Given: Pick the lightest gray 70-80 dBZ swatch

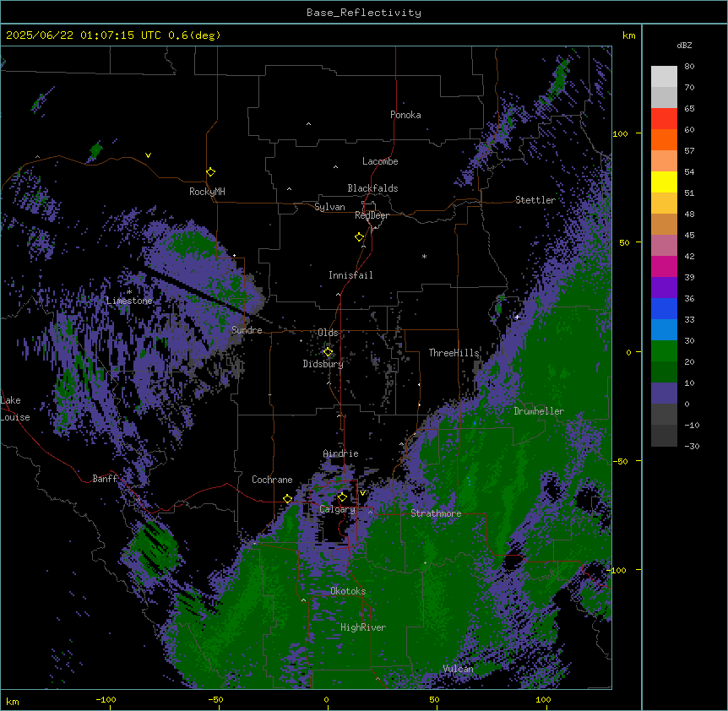Looking at the screenshot, I should [664, 77].
